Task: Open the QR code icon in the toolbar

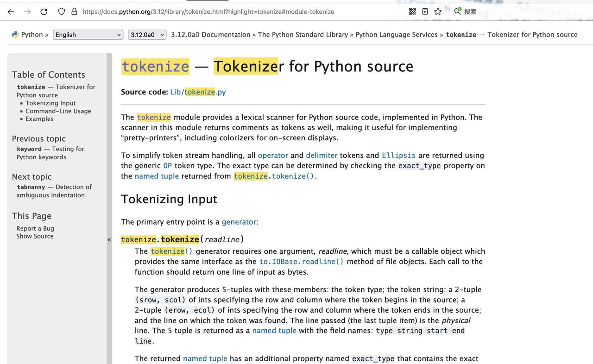Action: coord(412,11)
